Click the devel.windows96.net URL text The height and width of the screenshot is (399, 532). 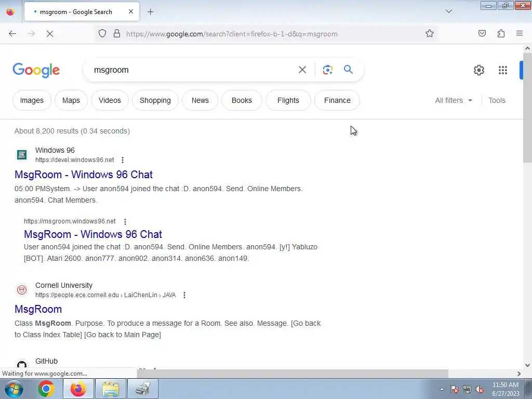click(75, 160)
